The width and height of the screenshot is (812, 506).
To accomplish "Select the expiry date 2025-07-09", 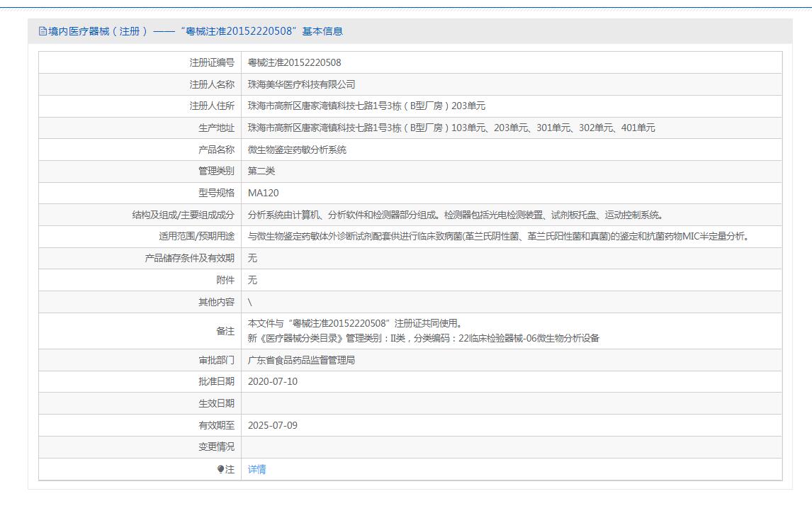I will 273,426.
